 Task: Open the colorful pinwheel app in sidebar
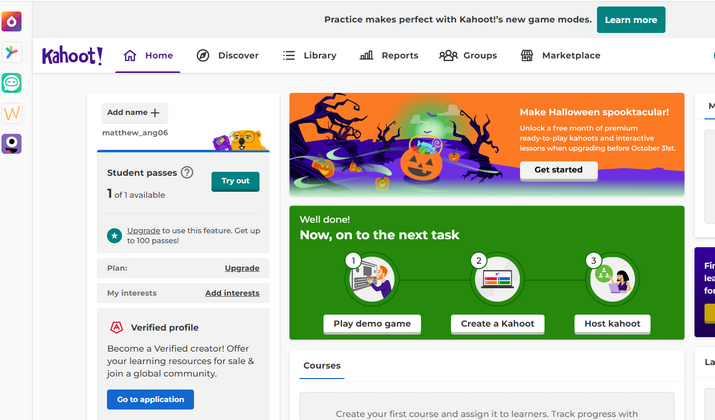(11, 52)
